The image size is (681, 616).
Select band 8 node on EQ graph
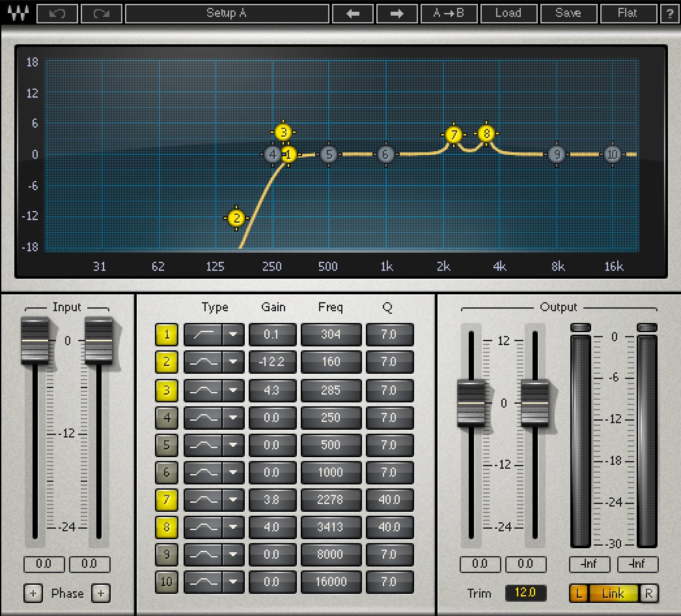click(x=486, y=133)
